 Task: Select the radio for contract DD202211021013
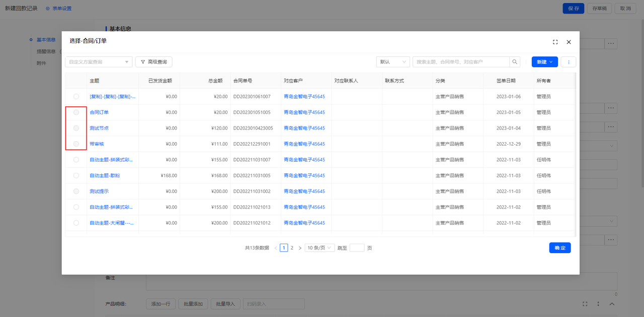[x=76, y=207]
